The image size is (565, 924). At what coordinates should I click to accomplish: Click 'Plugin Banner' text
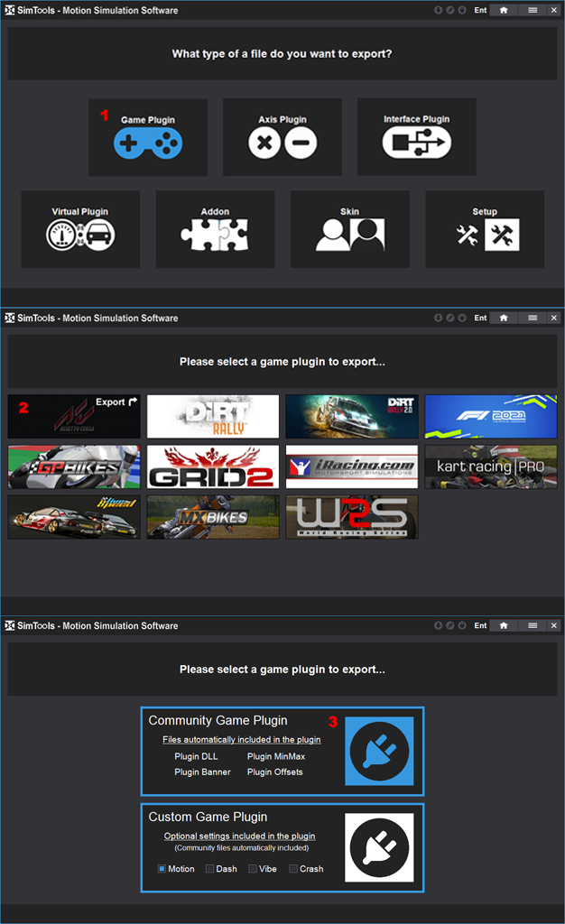203,772
